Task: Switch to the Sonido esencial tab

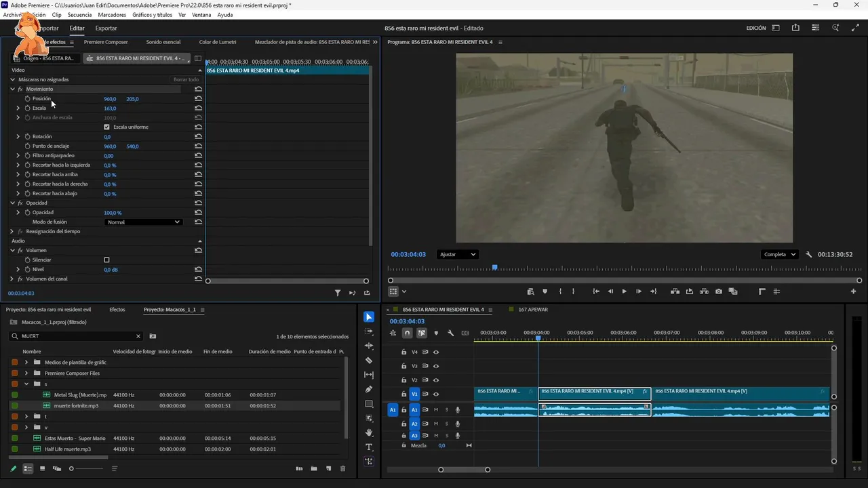Action: (163, 42)
